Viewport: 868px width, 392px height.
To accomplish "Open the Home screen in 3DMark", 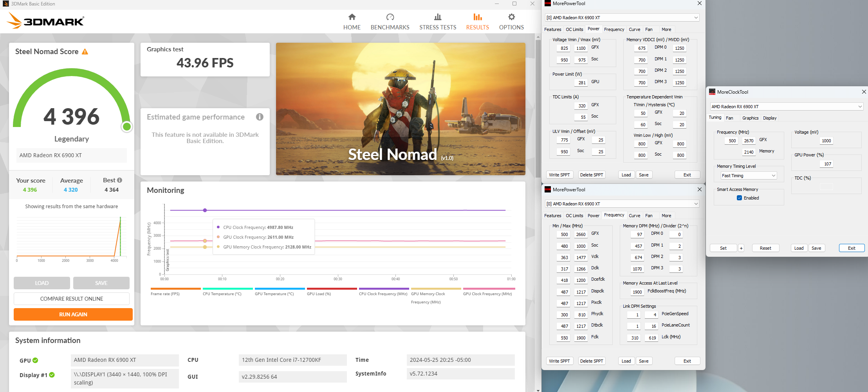I will pyautogui.click(x=352, y=21).
